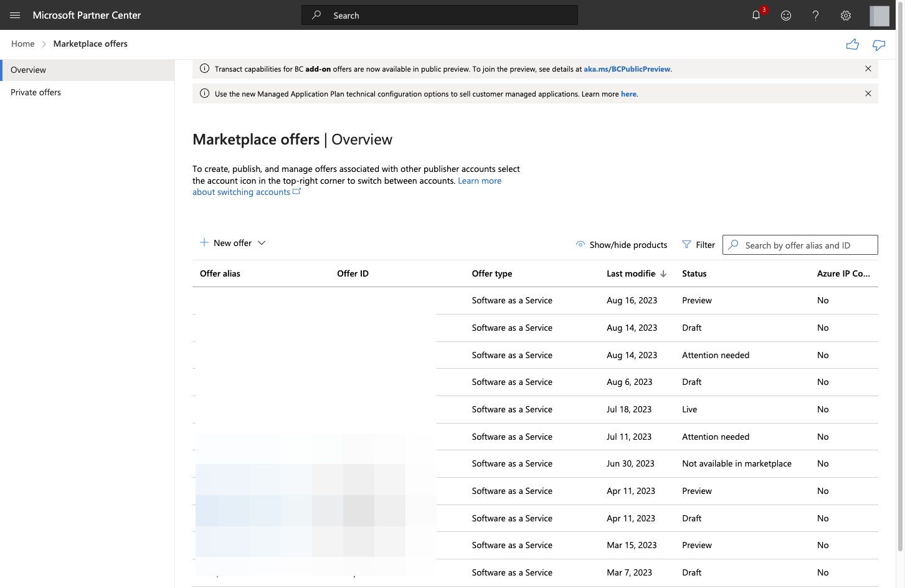Go to Home breadcrumb
905x588 pixels.
tap(23, 44)
